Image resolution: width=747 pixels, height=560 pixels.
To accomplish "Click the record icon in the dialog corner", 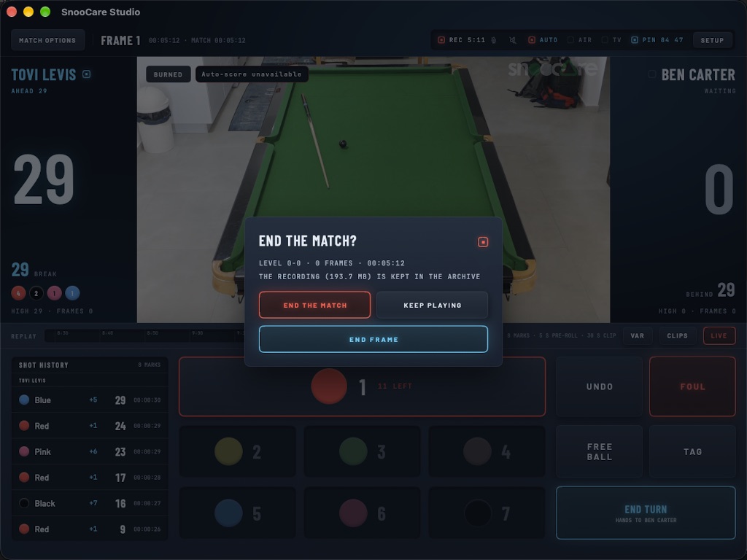I will pos(483,242).
